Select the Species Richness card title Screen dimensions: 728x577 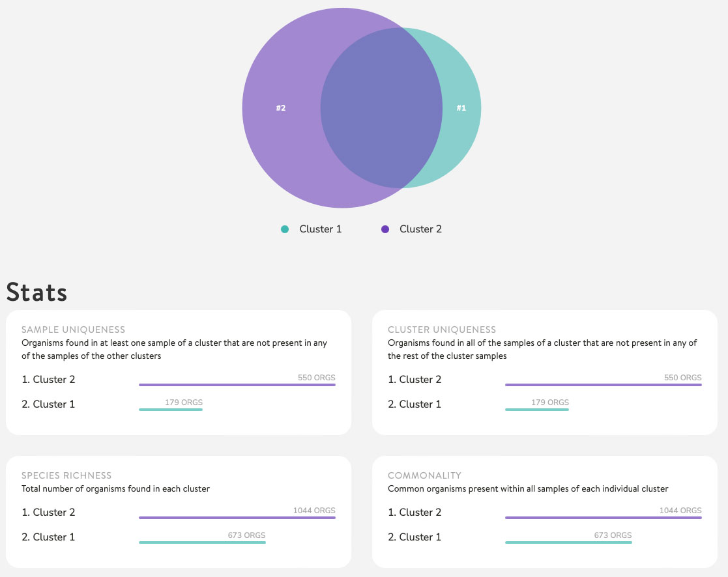(66, 475)
